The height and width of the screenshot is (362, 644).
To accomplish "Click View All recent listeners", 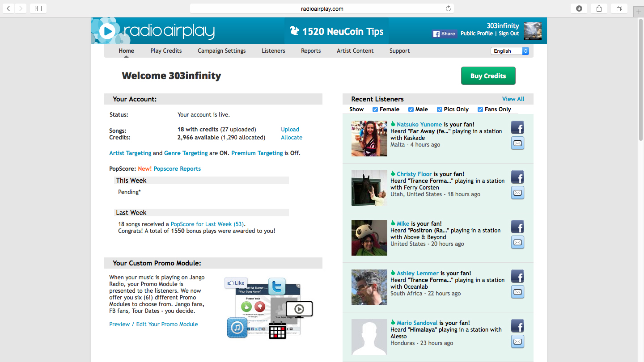I will pos(513,99).
